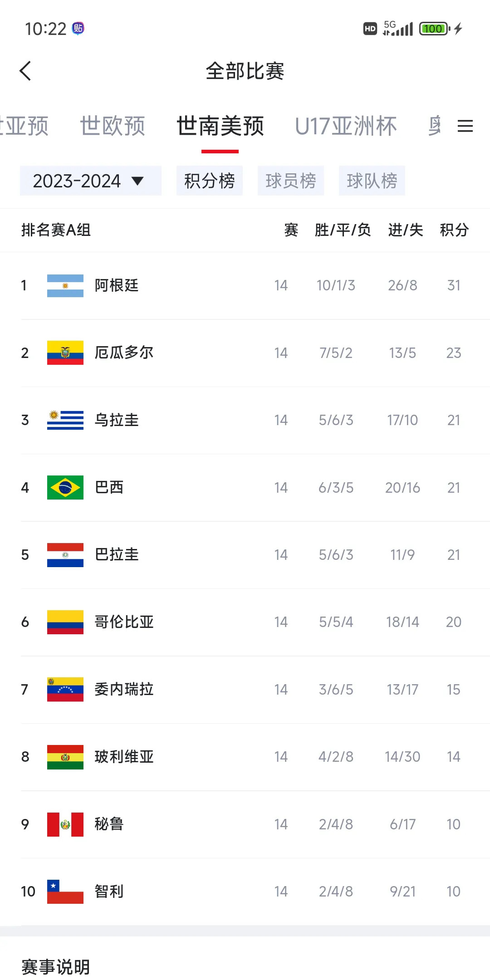The width and height of the screenshot is (490, 980).
Task: Open the 委内瑞拉 team row
Action: (124, 689)
